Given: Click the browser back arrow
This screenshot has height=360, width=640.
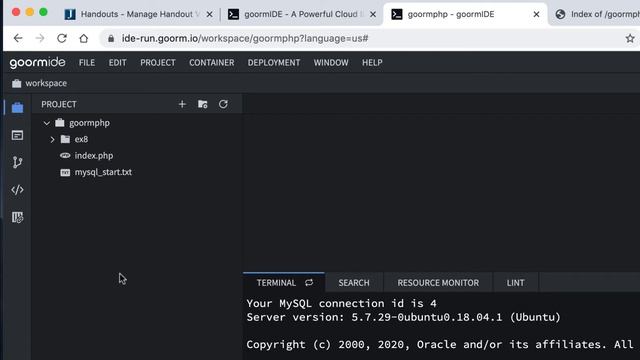Looking at the screenshot, I should [x=18, y=38].
